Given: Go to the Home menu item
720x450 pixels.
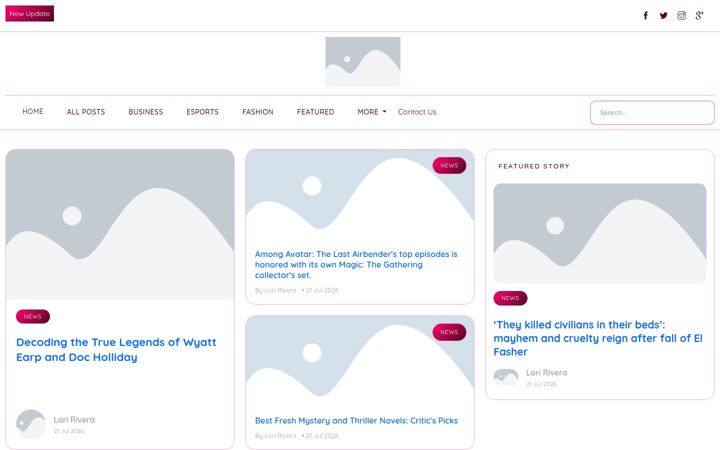Looking at the screenshot, I should (x=33, y=112).
